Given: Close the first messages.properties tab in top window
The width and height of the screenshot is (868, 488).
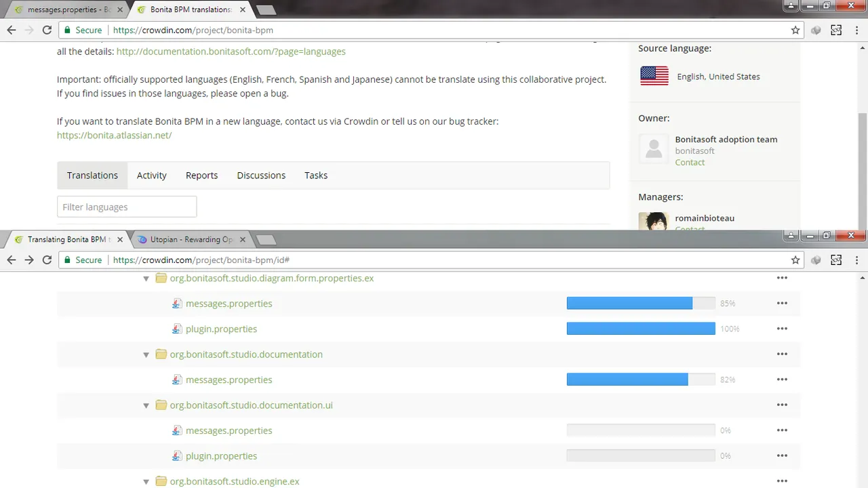Looking at the screenshot, I should (x=120, y=10).
